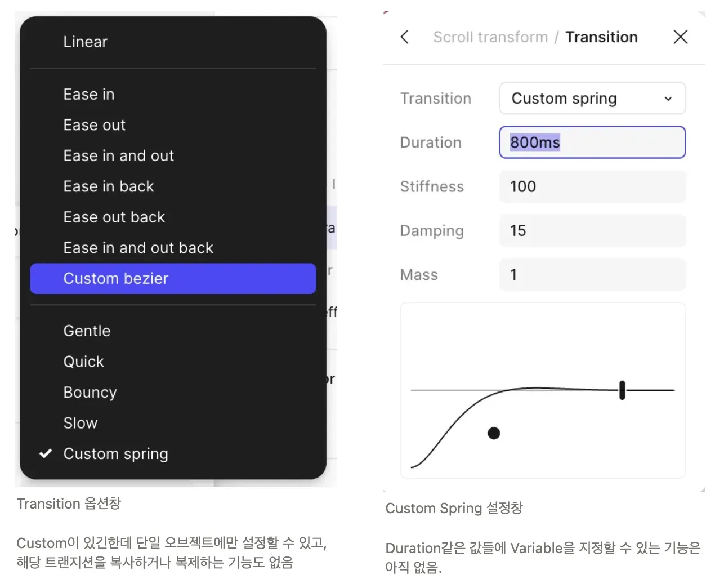Click the black dot on spring graph
The image size is (715, 588).
pyautogui.click(x=494, y=433)
